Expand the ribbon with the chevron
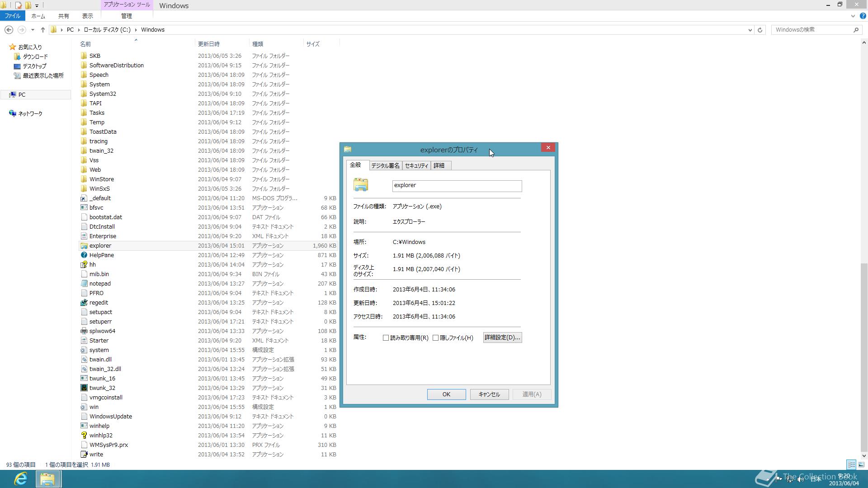868x488 pixels. coord(853,16)
